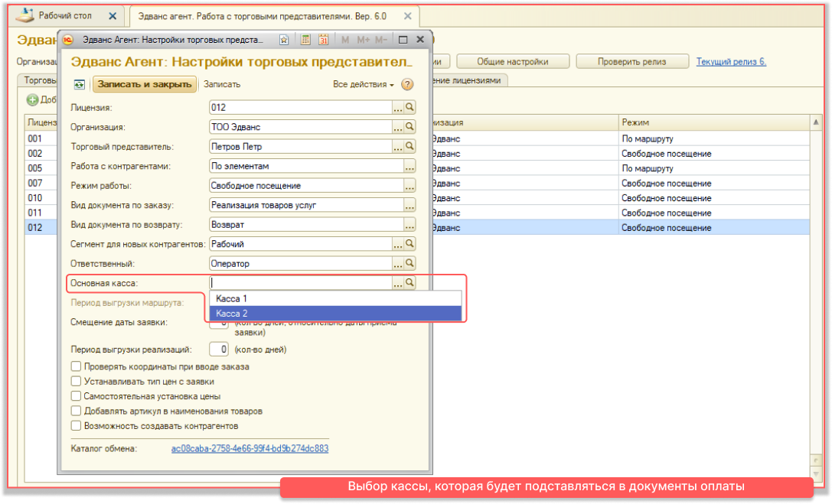The image size is (832, 504).
Task: Open the choice list for Режим работы
Action: 409,186
